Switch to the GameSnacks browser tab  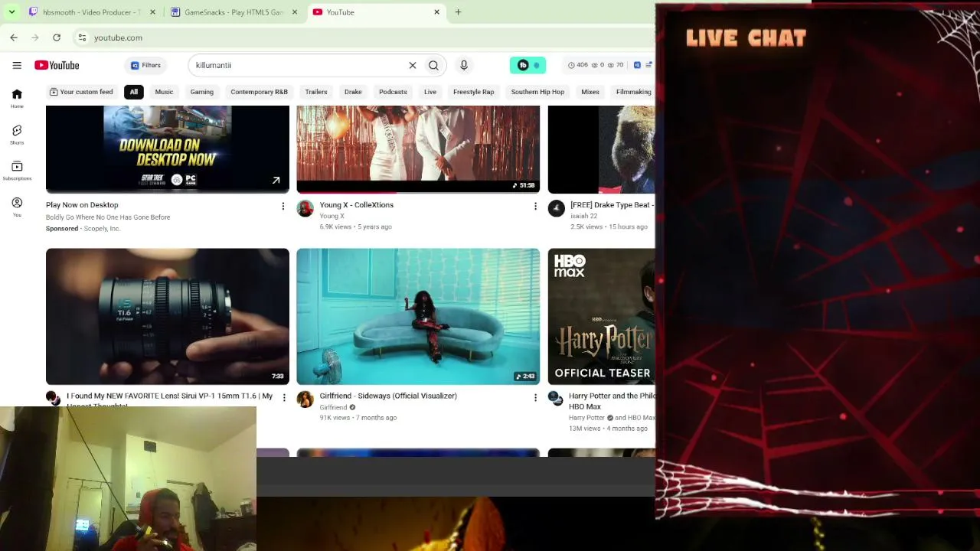coord(234,12)
